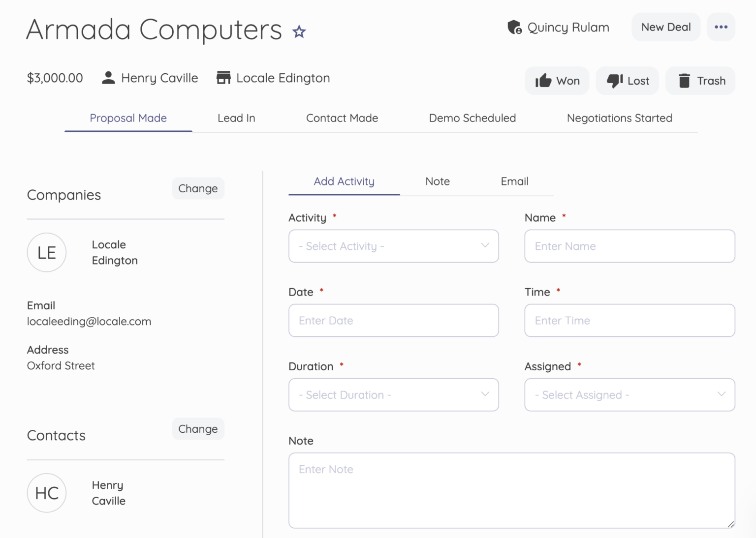This screenshot has height=538, width=756.
Task: Click the Quincy Rulam owner name
Action: (x=568, y=28)
